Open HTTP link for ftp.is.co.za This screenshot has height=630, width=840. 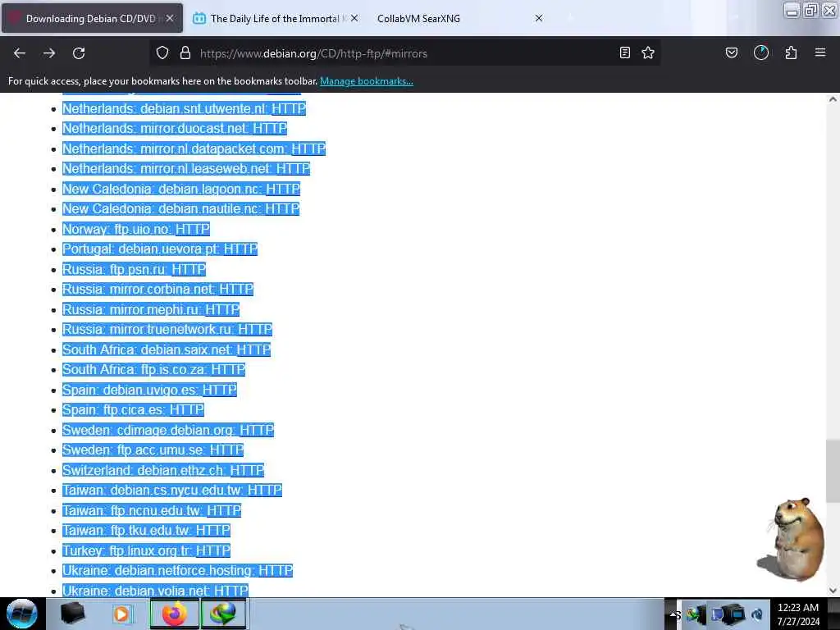coord(228,370)
